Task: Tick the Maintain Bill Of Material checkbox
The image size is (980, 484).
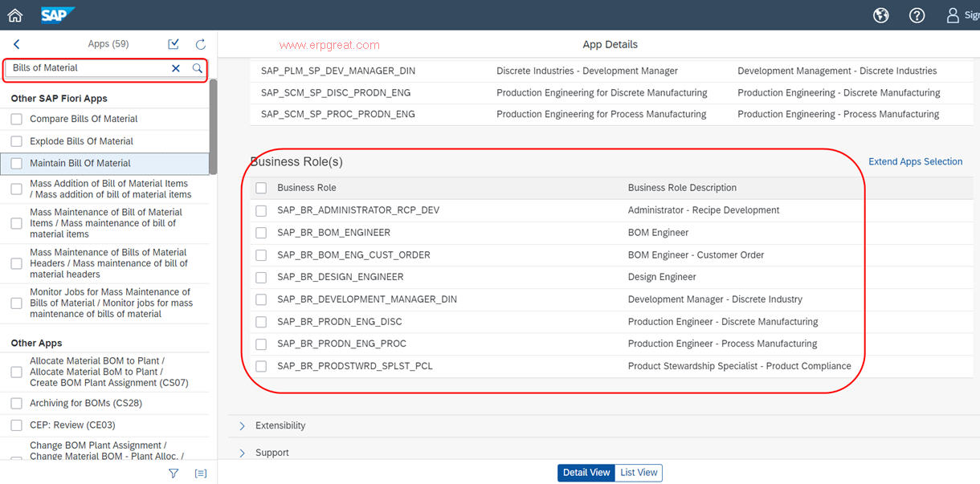Action: [x=16, y=164]
